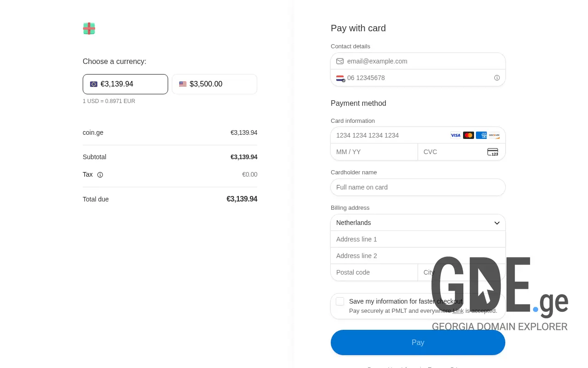The height and width of the screenshot is (368, 588).
Task: Click the Tax information info icon
Action: coord(100,175)
